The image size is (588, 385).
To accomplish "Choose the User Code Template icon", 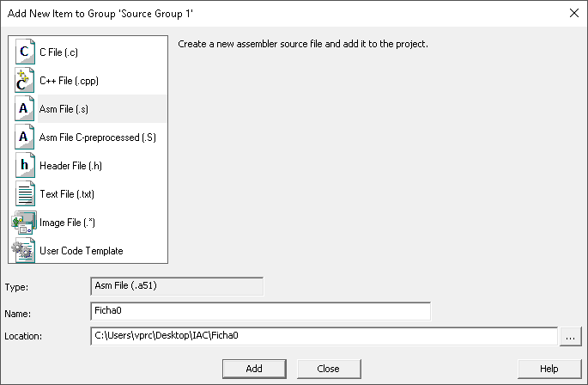I will [x=25, y=250].
